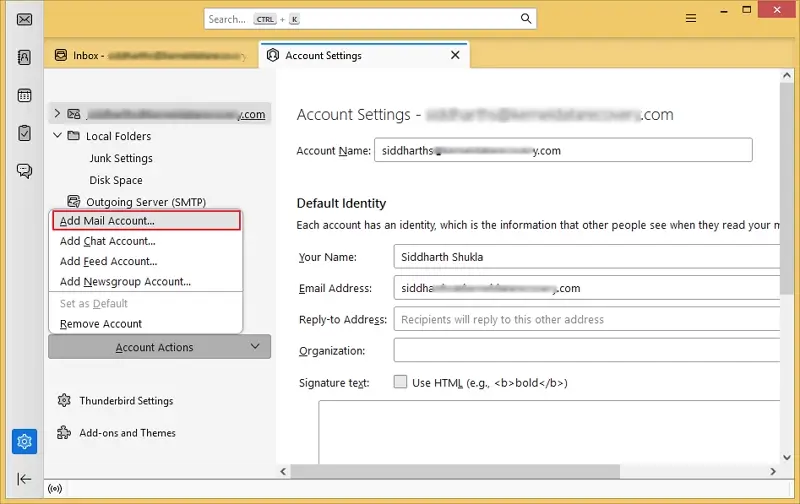Expand the mail account tree node
This screenshot has height=504, width=800.
[57, 113]
